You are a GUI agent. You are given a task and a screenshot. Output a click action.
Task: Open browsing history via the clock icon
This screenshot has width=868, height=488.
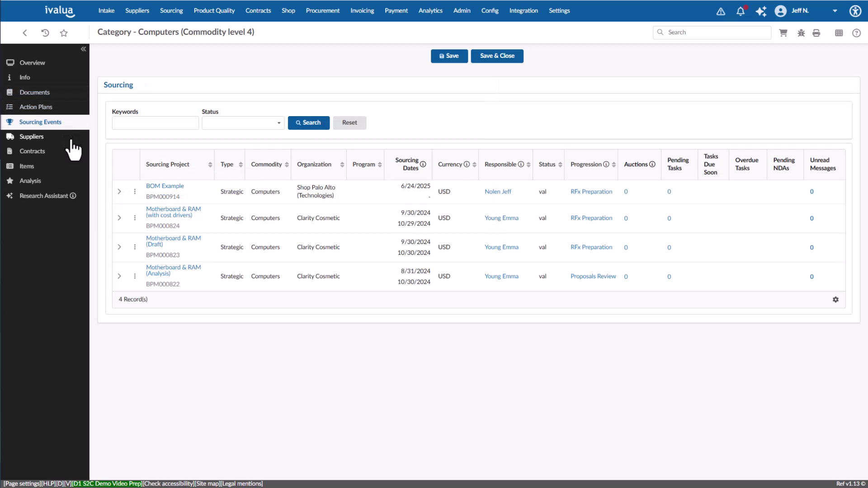pyautogui.click(x=44, y=33)
